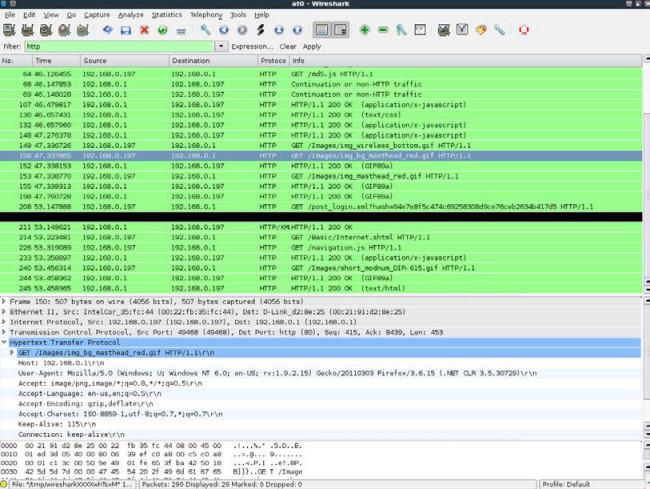Edit capture filters from the toolbar
Screen dimensions: 650x489
444,30
